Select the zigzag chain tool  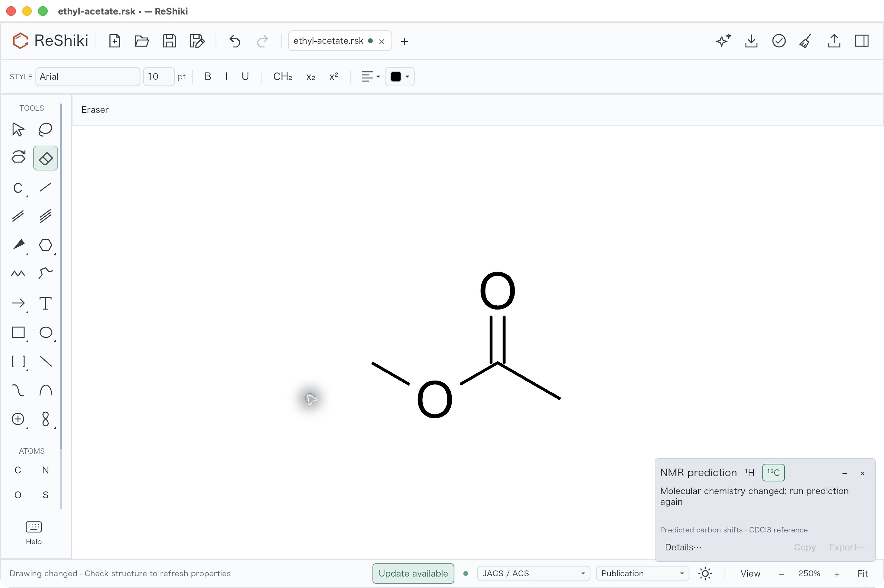click(18, 273)
